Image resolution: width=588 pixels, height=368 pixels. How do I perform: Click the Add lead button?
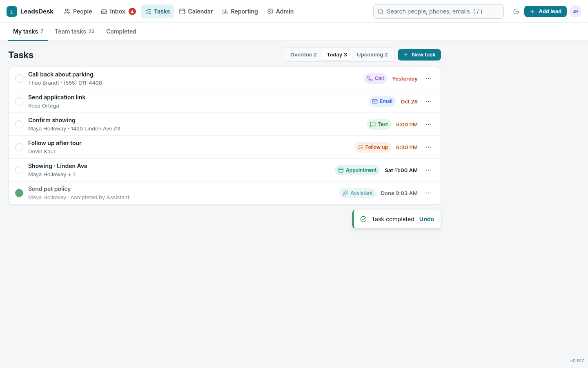click(x=546, y=11)
